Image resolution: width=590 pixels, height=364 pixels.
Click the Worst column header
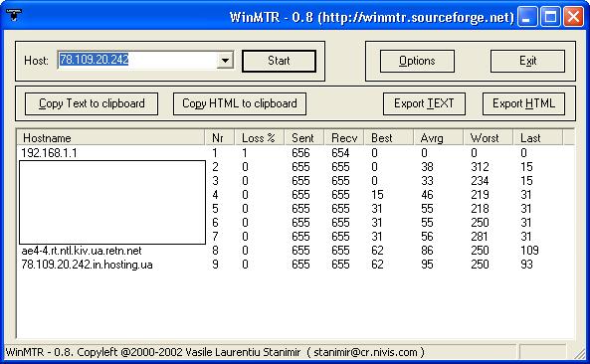tap(489, 138)
